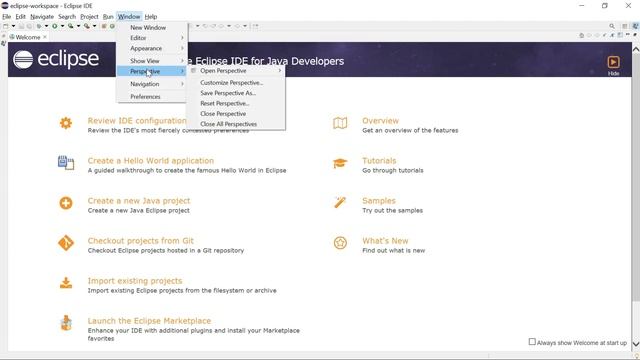
Task: Select the Welcome tab
Action: [x=27, y=37]
